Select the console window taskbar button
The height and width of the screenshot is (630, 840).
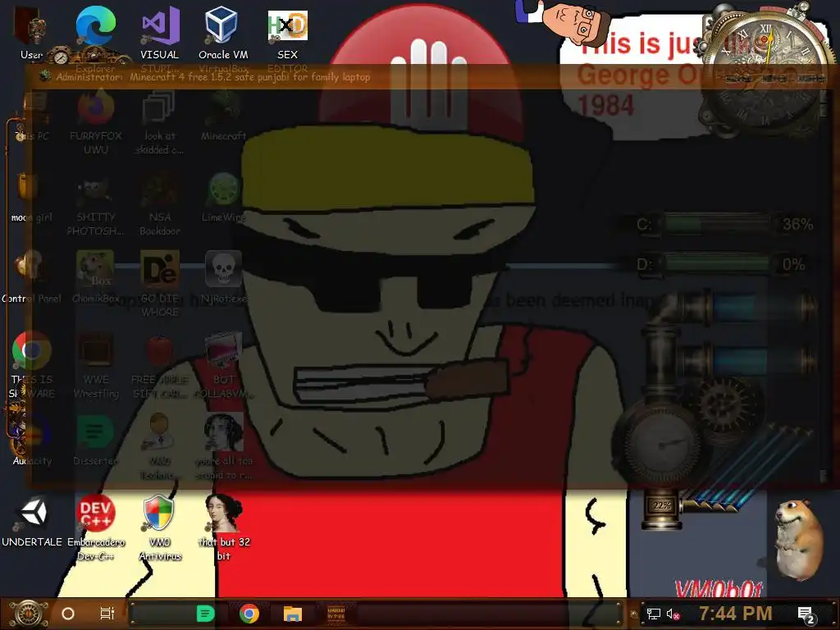click(336, 614)
